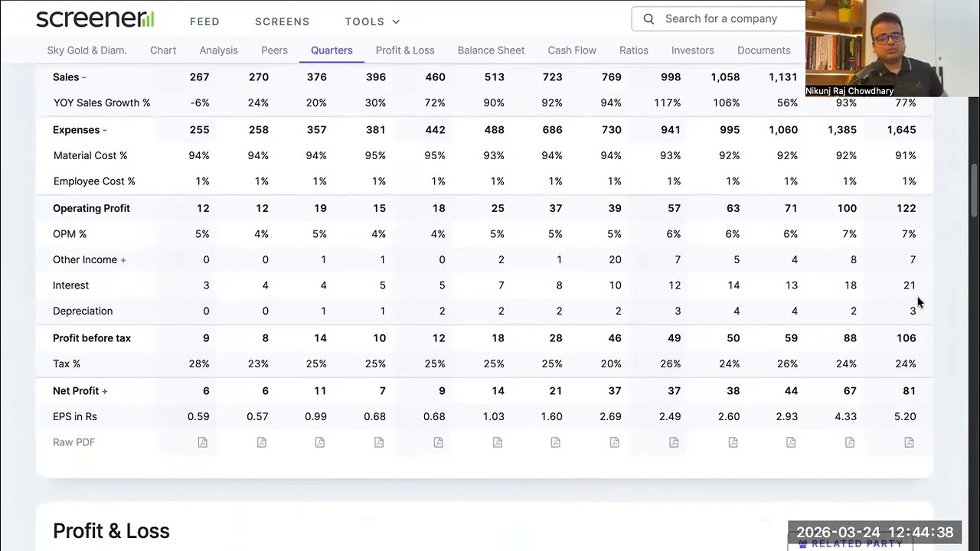
Task: Open Raw PDF for the 376 sales quarter
Action: 320,442
